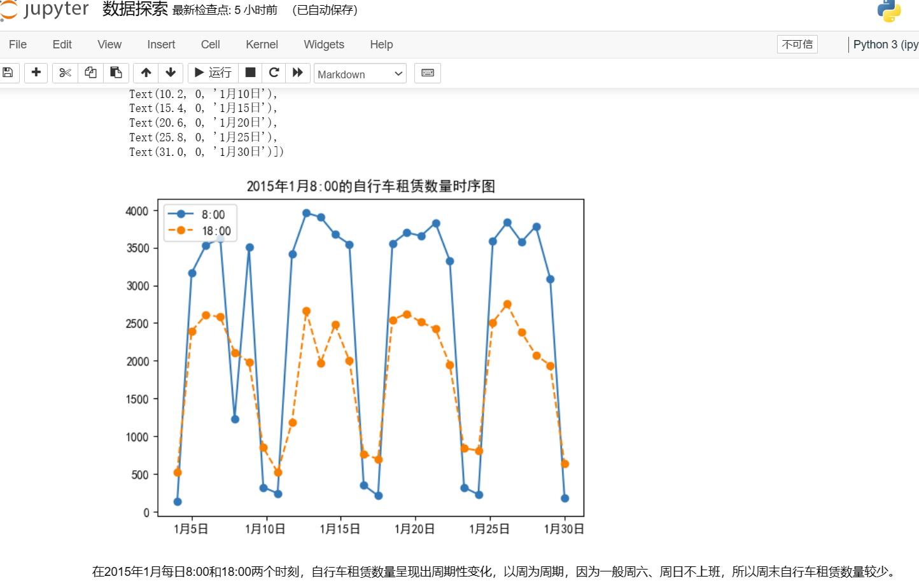This screenshot has width=919, height=588.
Task: Click the y-axis value 500
Action: coord(140,475)
